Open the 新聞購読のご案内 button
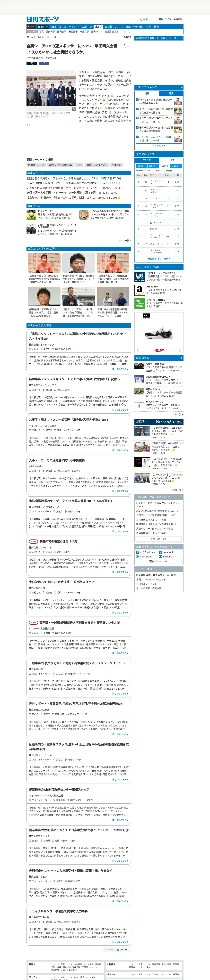 pos(146,38)
